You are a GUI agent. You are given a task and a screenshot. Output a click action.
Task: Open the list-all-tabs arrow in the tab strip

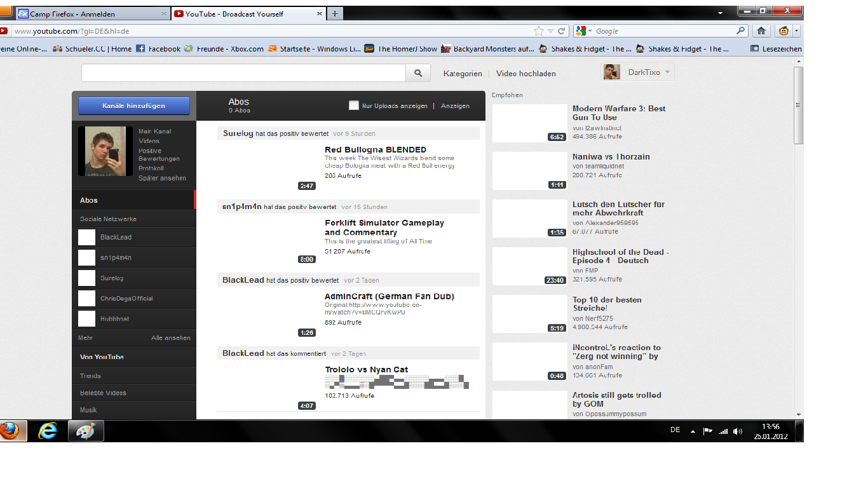pos(720,13)
